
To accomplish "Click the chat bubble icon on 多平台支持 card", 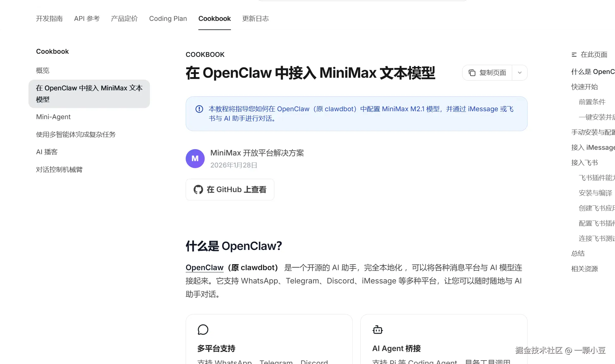I will [203, 330].
